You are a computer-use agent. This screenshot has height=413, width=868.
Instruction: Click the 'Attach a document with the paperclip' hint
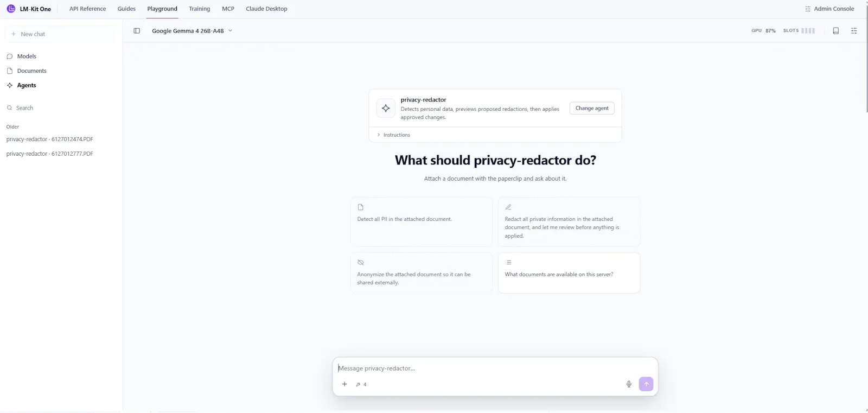[x=495, y=179]
